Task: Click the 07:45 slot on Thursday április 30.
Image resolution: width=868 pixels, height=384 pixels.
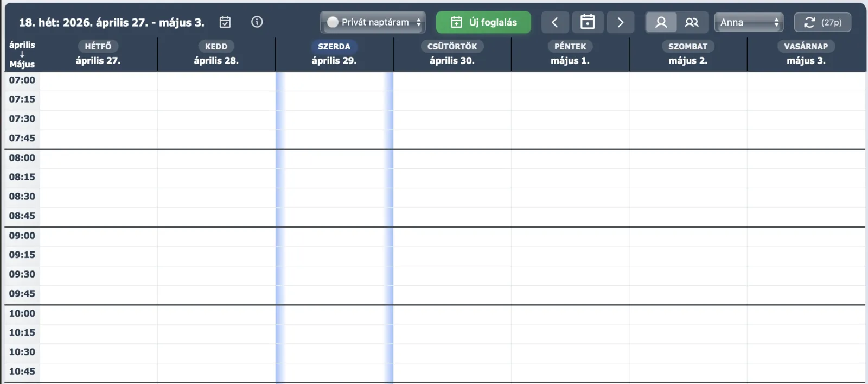Action: (452, 139)
